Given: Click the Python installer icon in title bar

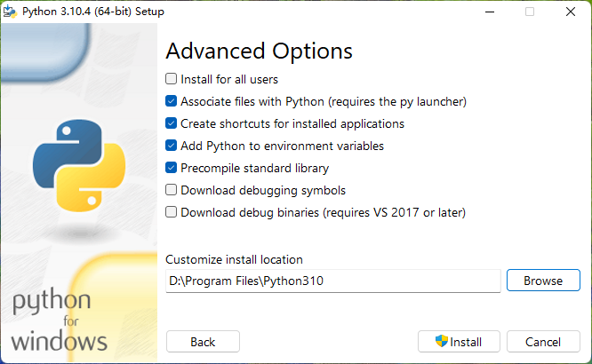Looking at the screenshot, I should click(x=10, y=12).
